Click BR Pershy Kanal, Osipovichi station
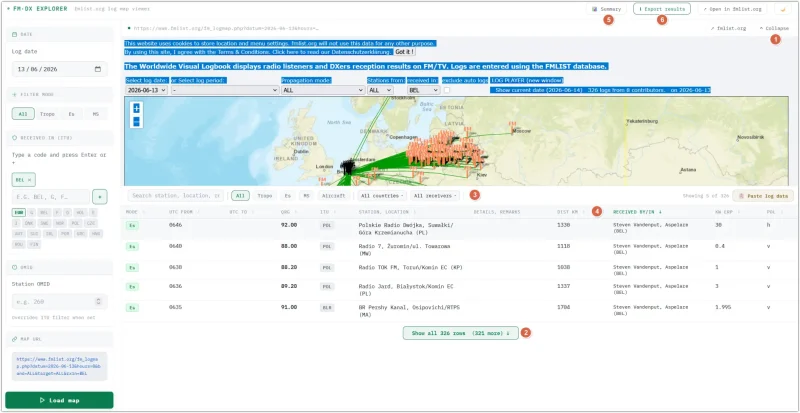The image size is (800, 413). (407, 311)
